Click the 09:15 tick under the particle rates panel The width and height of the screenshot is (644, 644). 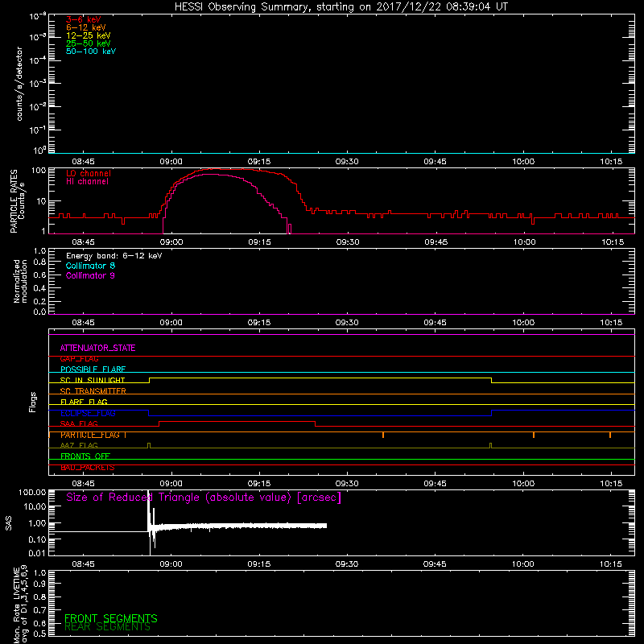[259, 242]
